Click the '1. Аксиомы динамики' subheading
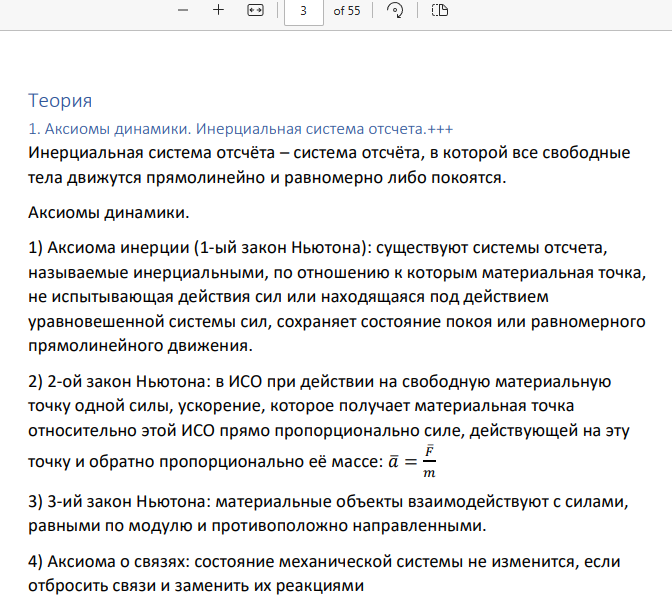 pos(112,129)
